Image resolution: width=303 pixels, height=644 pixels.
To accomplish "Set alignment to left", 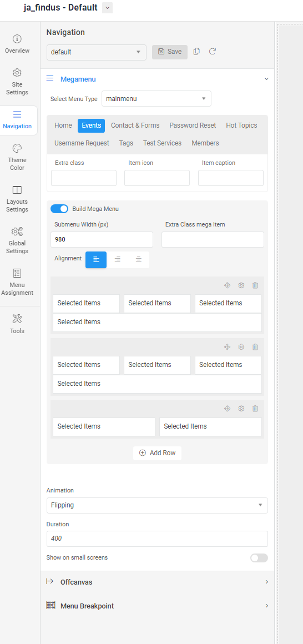I will [x=96, y=260].
